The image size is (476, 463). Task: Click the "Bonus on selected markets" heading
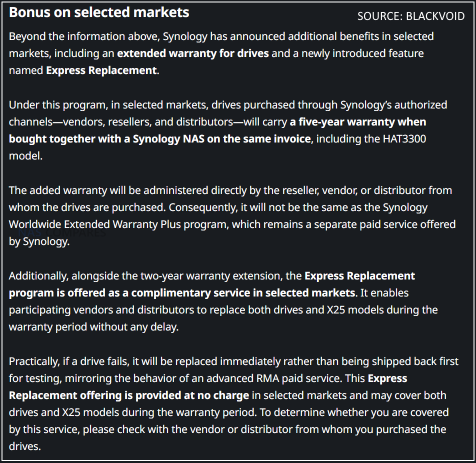(x=99, y=12)
